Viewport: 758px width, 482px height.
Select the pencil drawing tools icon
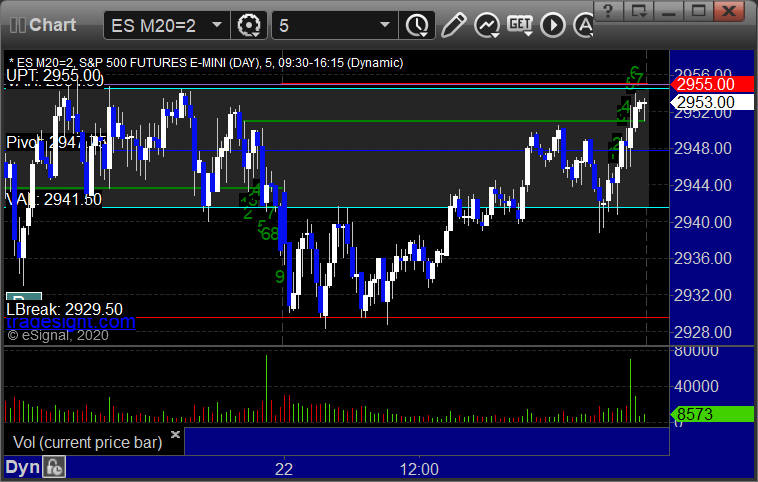pyautogui.click(x=453, y=25)
